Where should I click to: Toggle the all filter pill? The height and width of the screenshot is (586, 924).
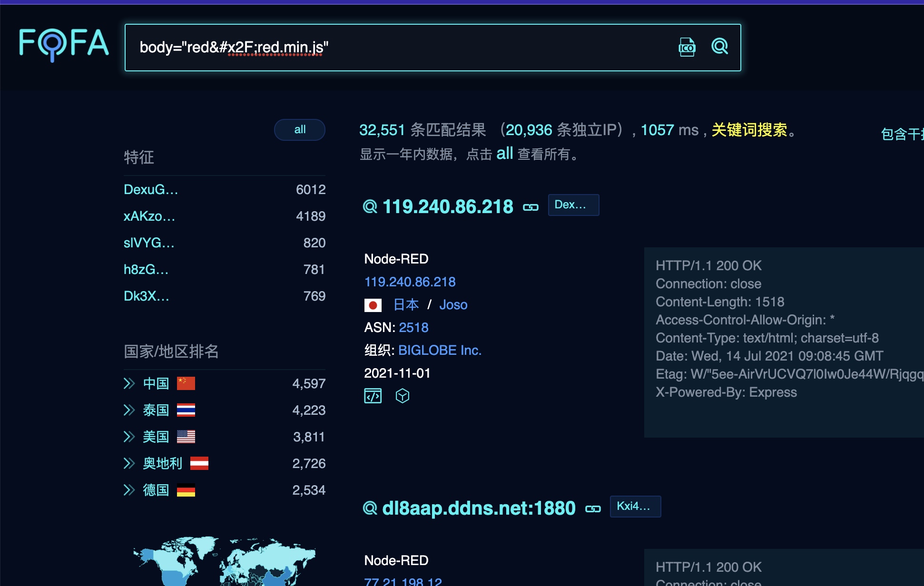(299, 129)
